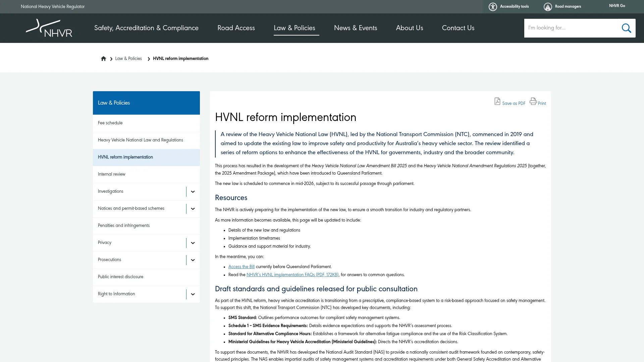Image resolution: width=644 pixels, height=362 pixels.
Task: Expand Notices and permit-based schemes
Action: coord(192,208)
